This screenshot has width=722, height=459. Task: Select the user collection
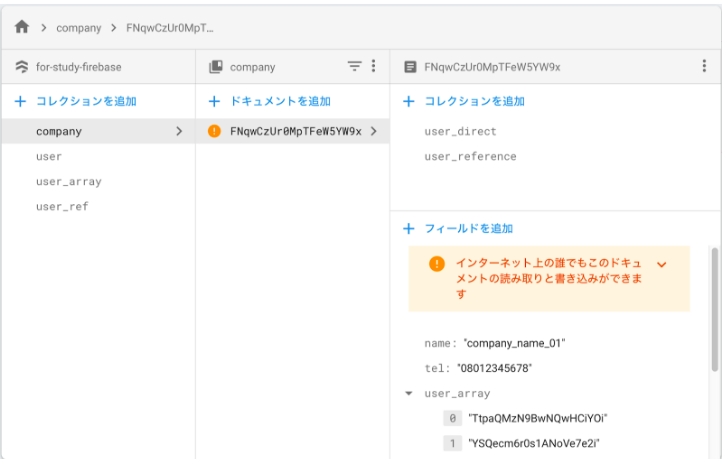coord(49,156)
